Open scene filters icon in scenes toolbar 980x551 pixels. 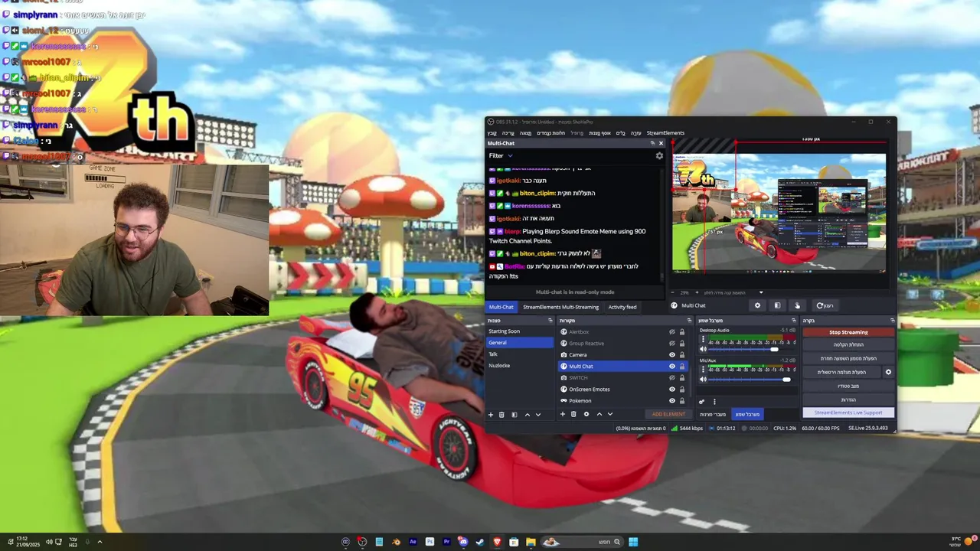[x=514, y=415]
